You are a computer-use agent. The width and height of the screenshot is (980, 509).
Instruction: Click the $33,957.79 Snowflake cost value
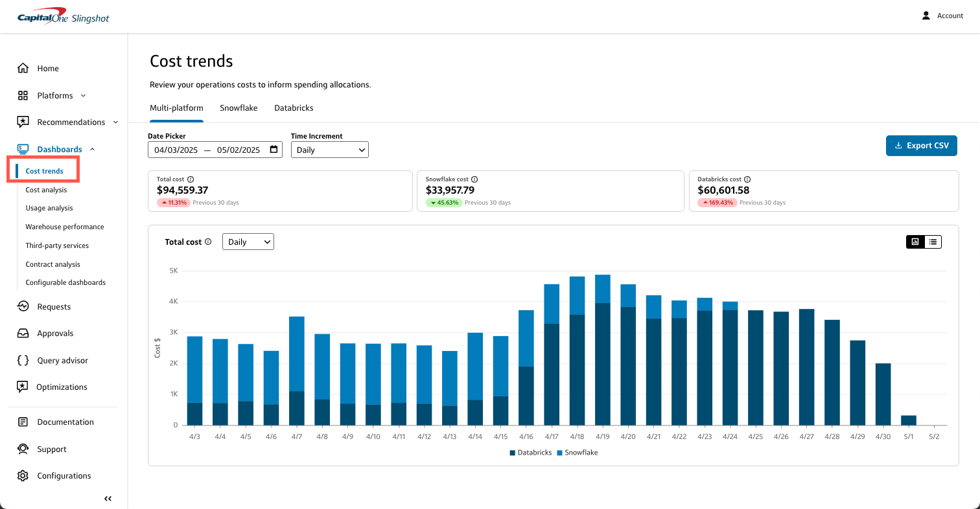pyautogui.click(x=450, y=190)
